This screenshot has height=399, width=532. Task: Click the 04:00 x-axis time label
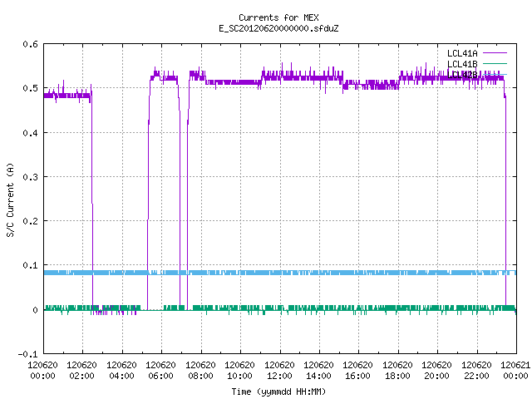(x=121, y=376)
